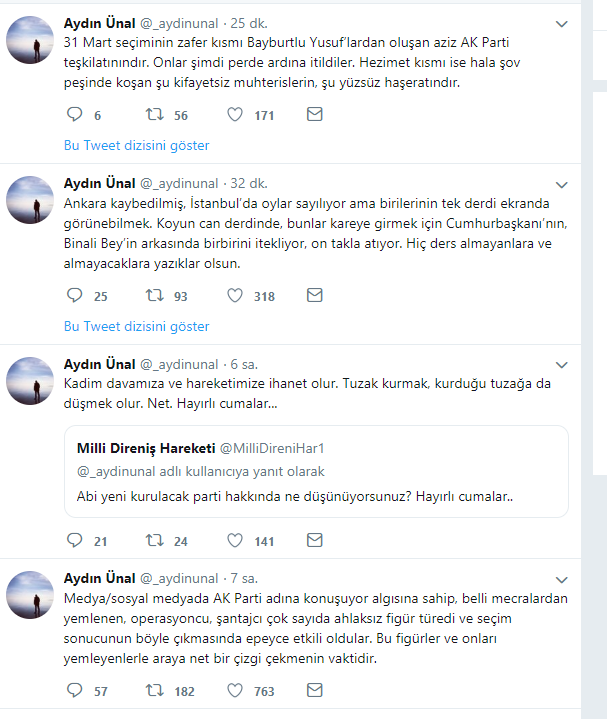Image resolution: width=607 pixels, height=719 pixels.
Task: Retweet the tweet with 56 retweets
Action: (155, 114)
